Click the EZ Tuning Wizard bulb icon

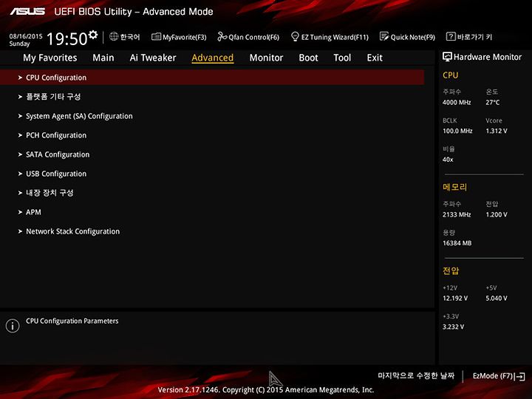click(295, 36)
